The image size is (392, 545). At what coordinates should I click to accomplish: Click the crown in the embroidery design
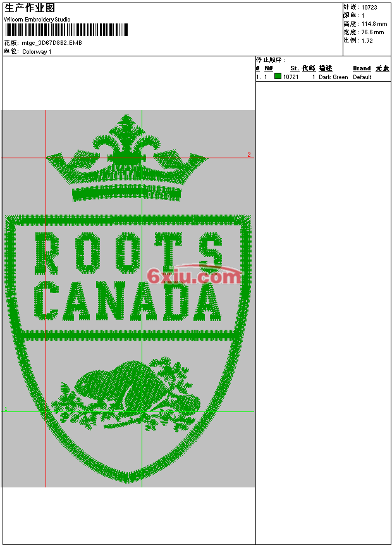point(127,158)
